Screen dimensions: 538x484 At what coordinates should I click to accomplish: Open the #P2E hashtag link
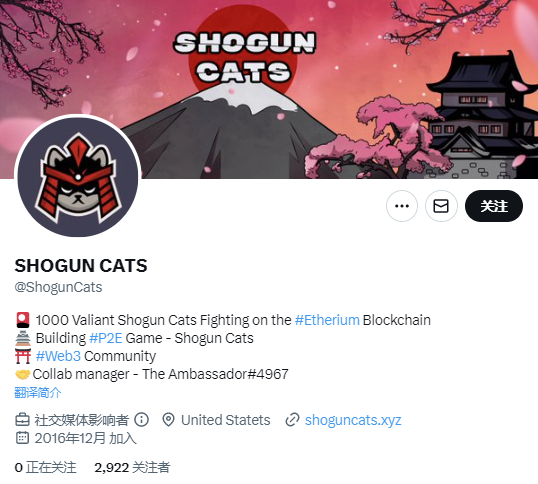(106, 338)
